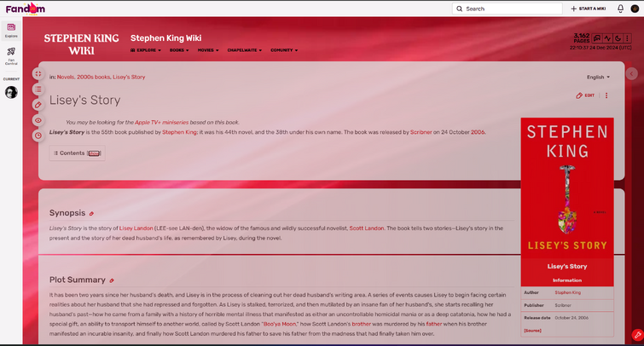Expand the Community navigation dropdown
Viewport: 644px width, 346px height.
[284, 50]
